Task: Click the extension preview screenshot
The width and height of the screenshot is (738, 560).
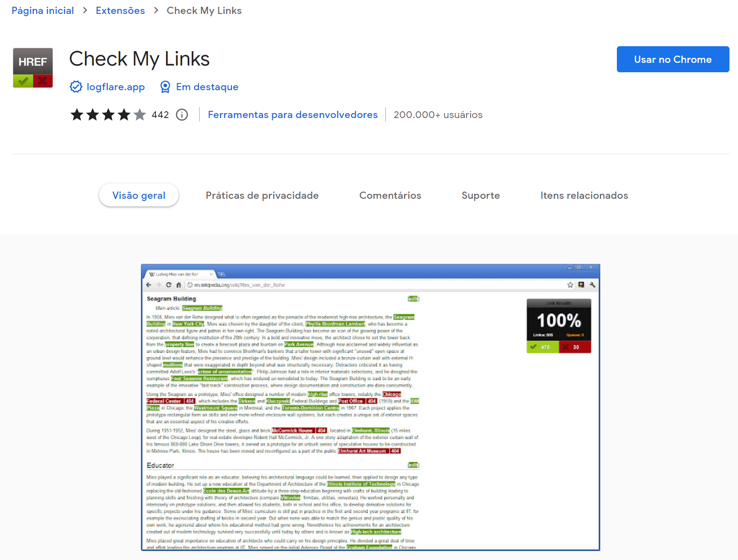Action: click(371, 407)
